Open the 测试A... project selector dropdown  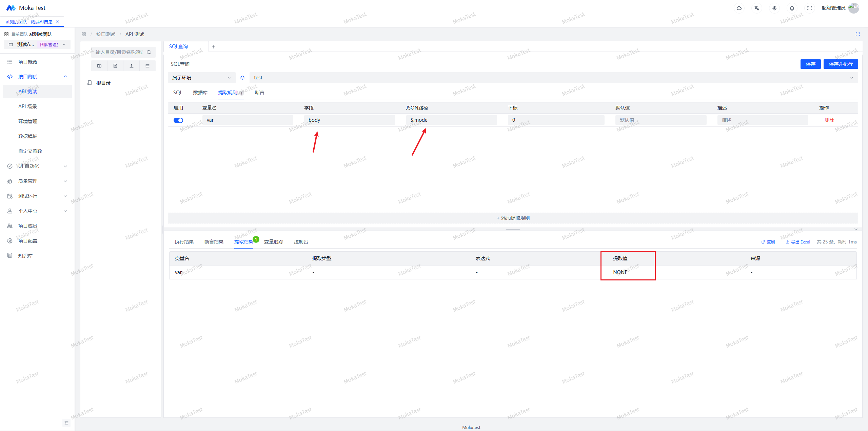tap(37, 44)
